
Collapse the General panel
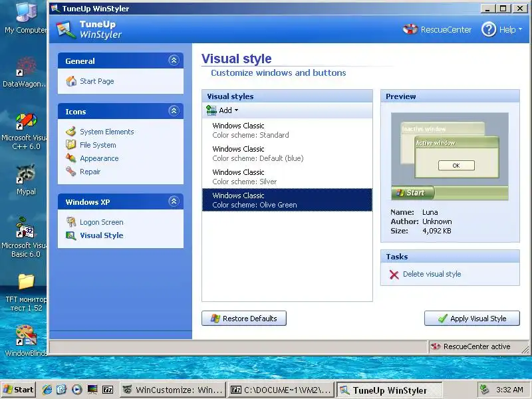pyautogui.click(x=174, y=61)
